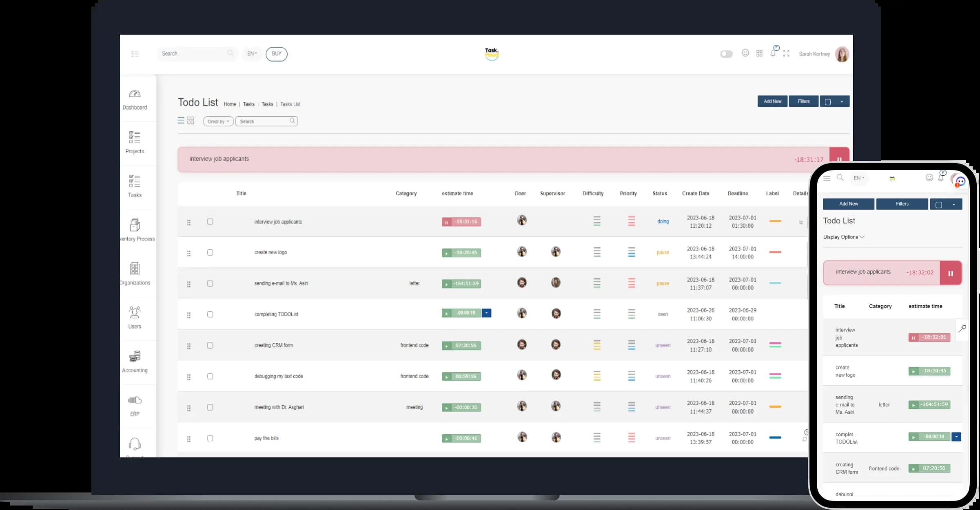Click the desktop Filters button
This screenshot has height=510, width=980.
click(x=803, y=102)
